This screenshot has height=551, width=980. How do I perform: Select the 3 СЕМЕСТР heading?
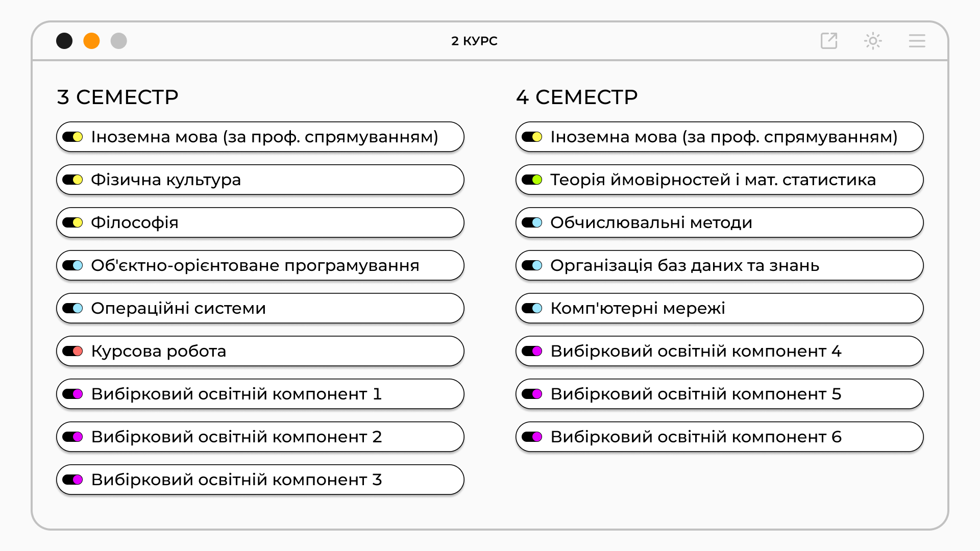[118, 97]
